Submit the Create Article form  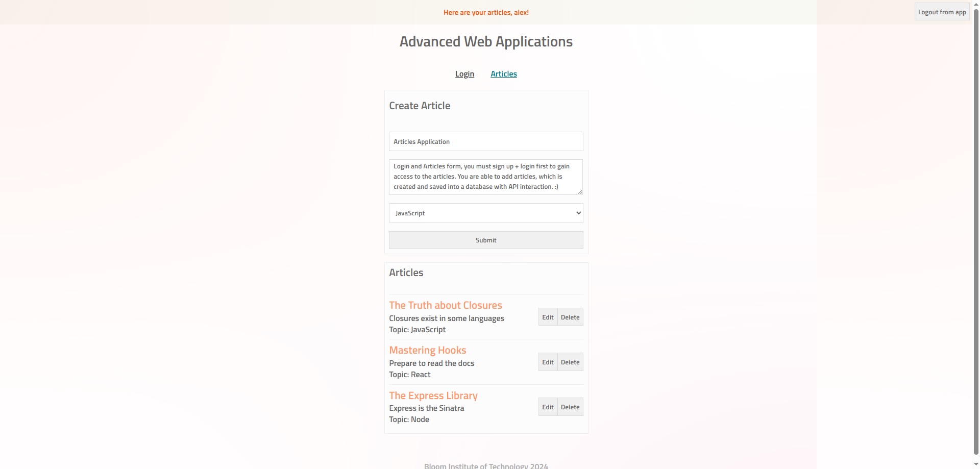click(485, 240)
